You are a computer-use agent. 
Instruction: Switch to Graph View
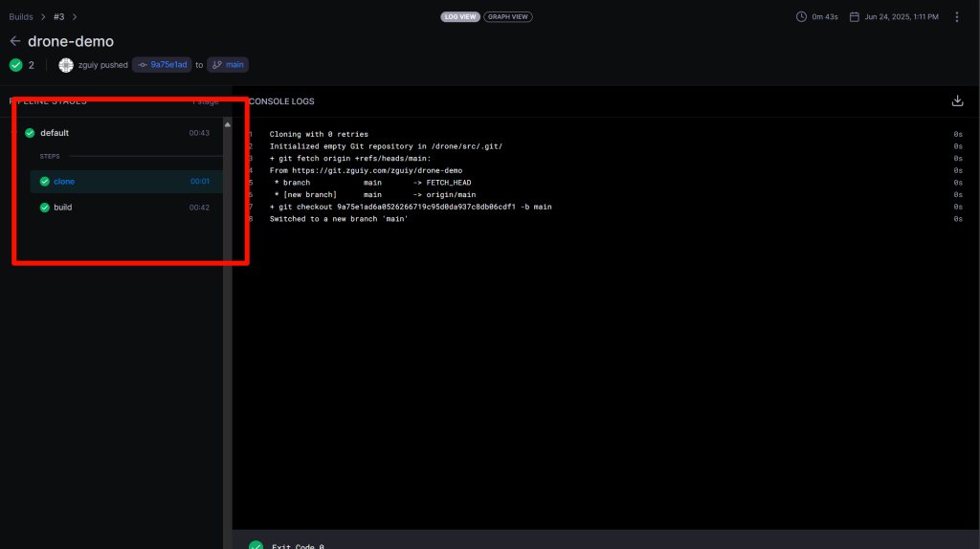click(507, 16)
